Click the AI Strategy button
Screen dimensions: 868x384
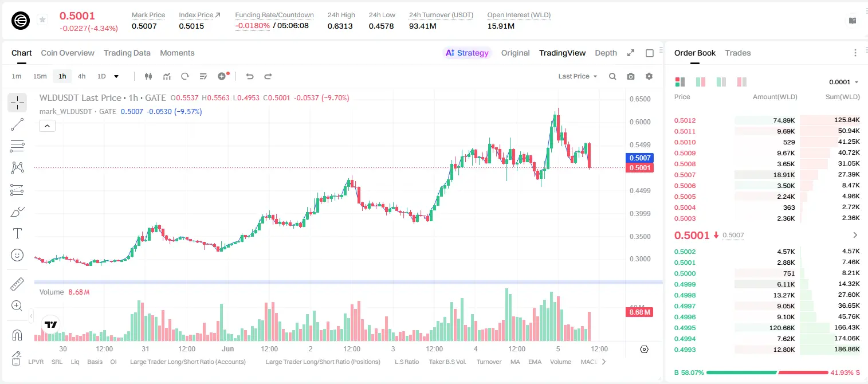[467, 53]
